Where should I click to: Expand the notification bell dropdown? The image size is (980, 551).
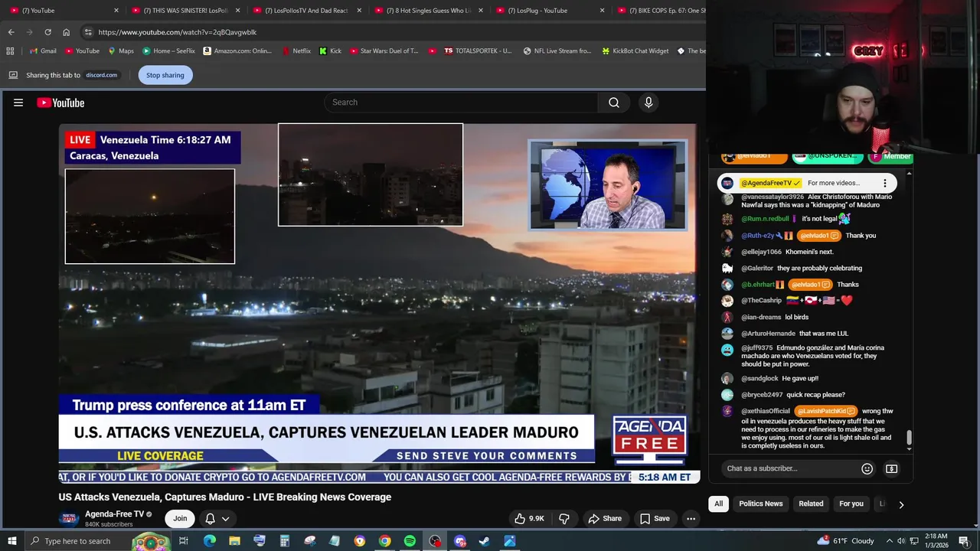pos(217,518)
